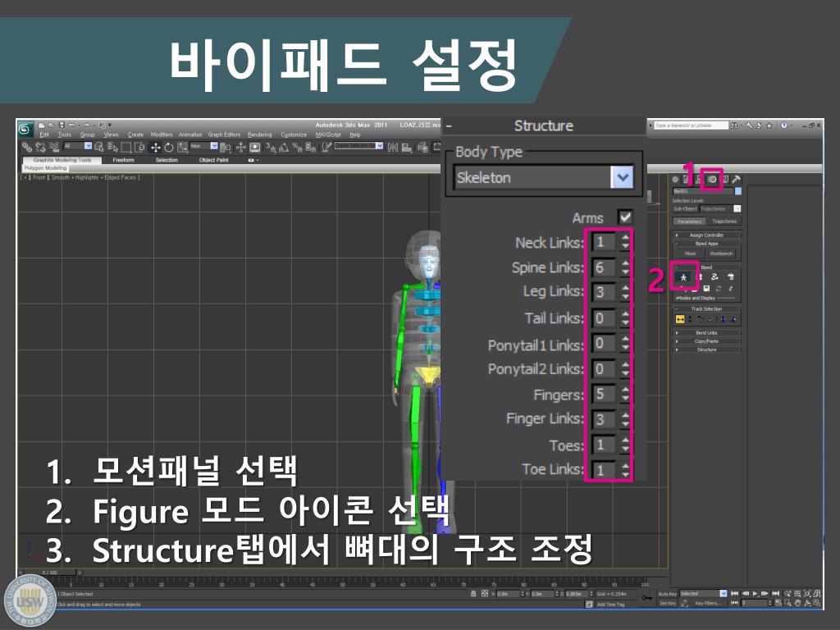840x630 pixels.
Task: Open the Utilities hammer panel icon
Action: (x=737, y=180)
